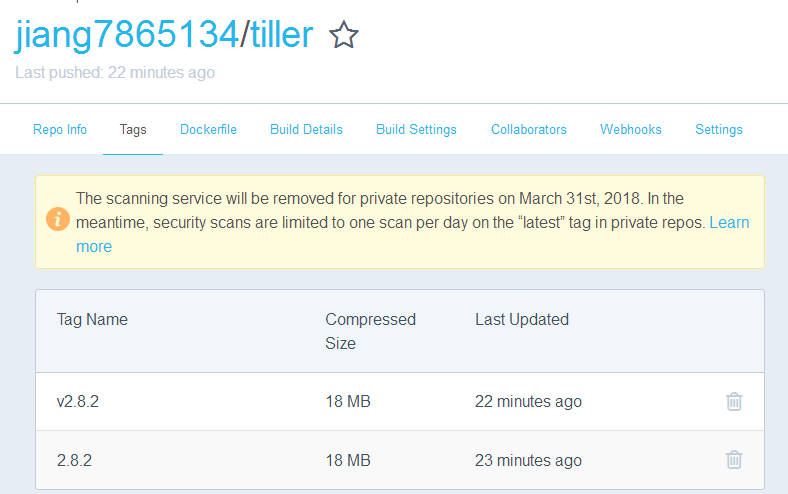
Task: Open the Repo Info tab
Action: click(60, 130)
